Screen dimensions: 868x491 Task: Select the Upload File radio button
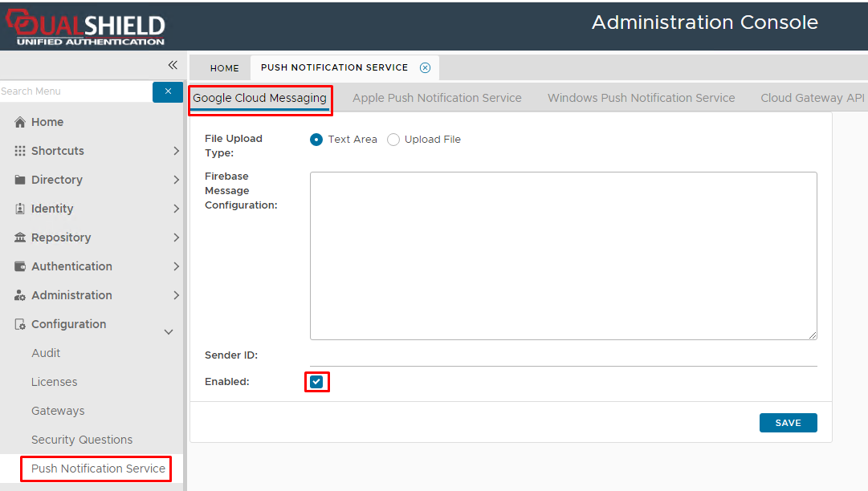(x=393, y=140)
